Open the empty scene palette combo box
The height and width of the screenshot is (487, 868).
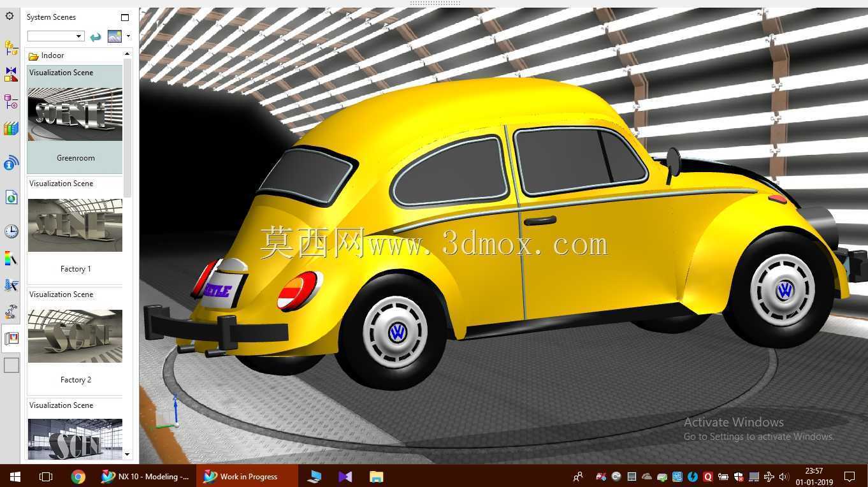[x=55, y=36]
